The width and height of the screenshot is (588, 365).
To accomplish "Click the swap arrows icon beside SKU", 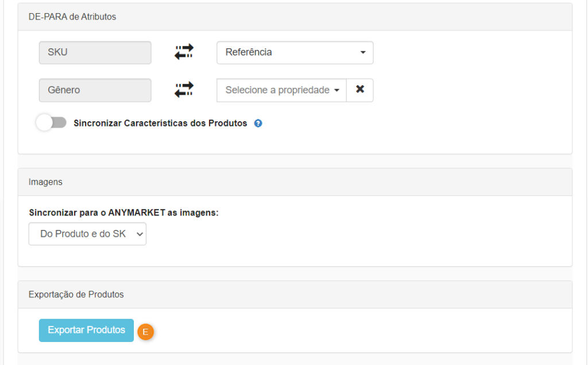I will click(x=184, y=52).
